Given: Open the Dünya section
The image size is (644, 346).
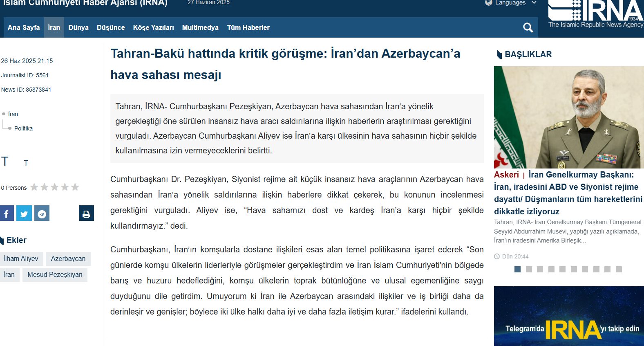Looking at the screenshot, I should [x=78, y=27].
